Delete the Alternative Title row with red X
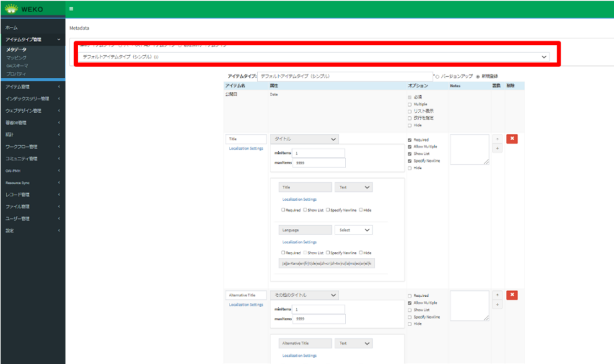The height and width of the screenshot is (364, 614). [x=511, y=295]
